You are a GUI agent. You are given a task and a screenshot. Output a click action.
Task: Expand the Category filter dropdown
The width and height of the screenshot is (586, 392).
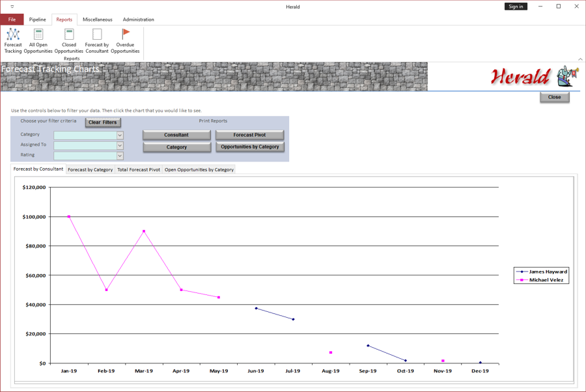(120, 135)
